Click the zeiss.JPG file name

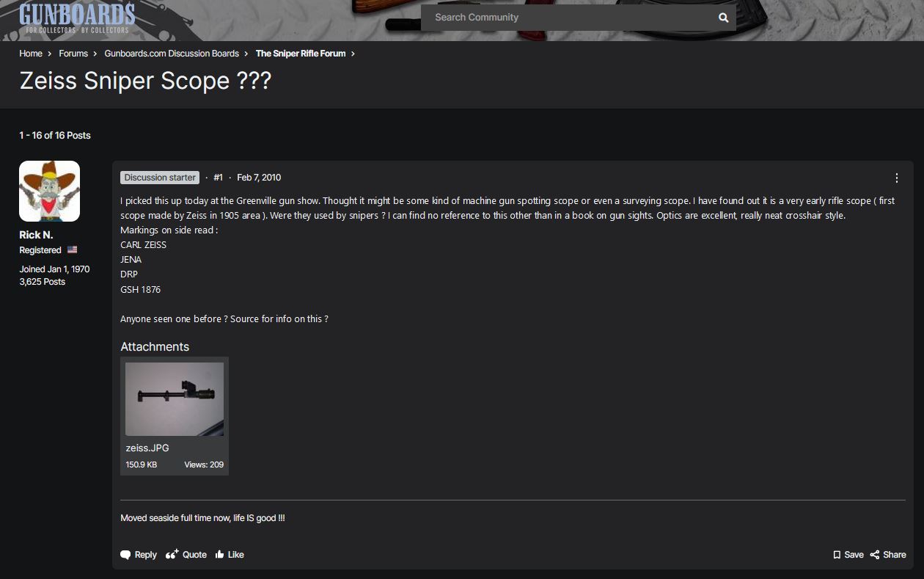coord(147,448)
